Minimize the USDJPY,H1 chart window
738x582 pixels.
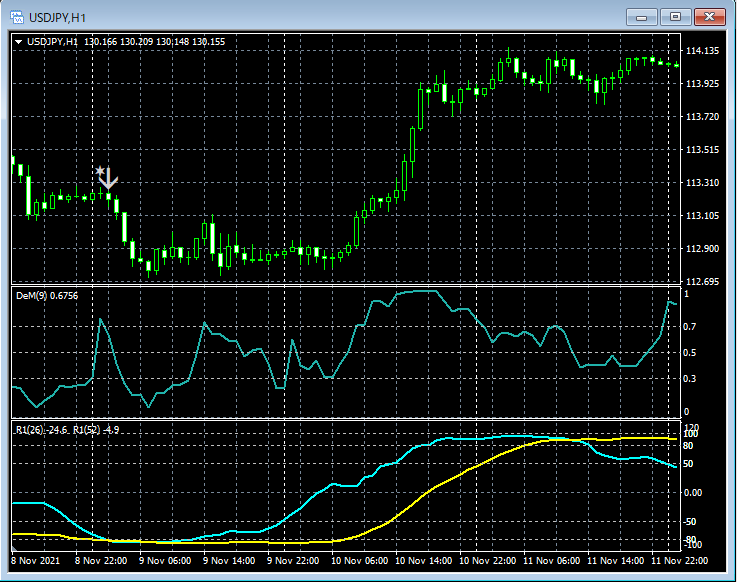(642, 17)
